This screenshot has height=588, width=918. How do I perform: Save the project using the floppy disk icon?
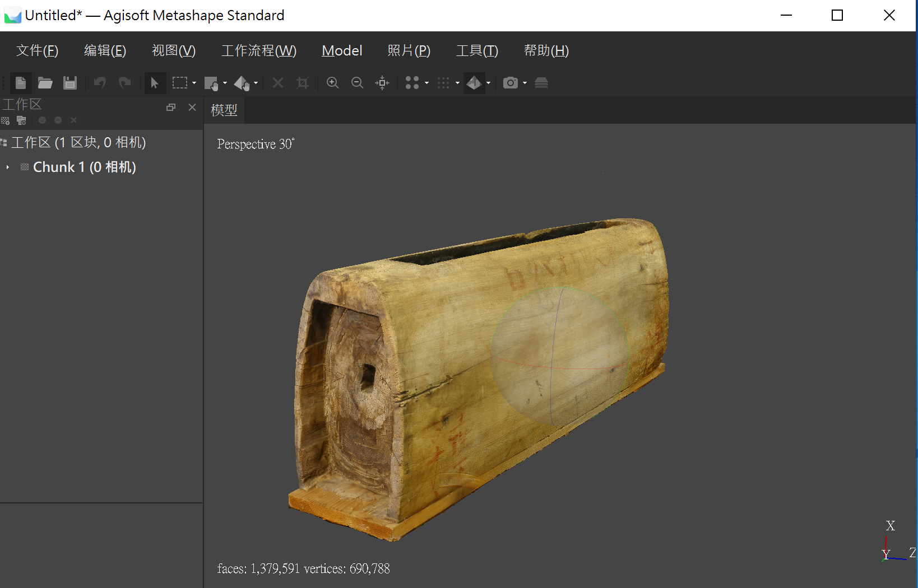pyautogui.click(x=69, y=83)
